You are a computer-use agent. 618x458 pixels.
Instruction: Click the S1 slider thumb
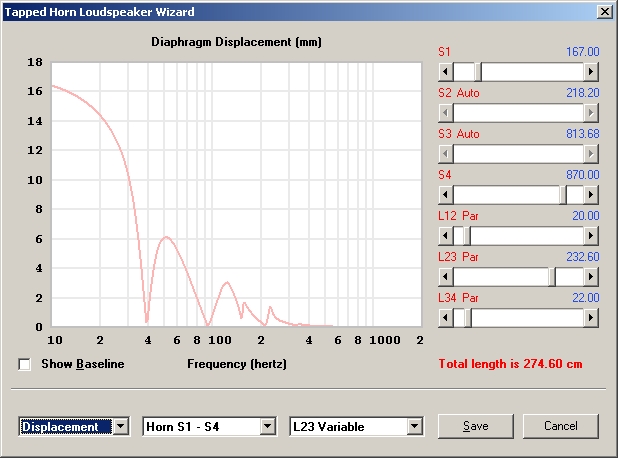click(478, 72)
